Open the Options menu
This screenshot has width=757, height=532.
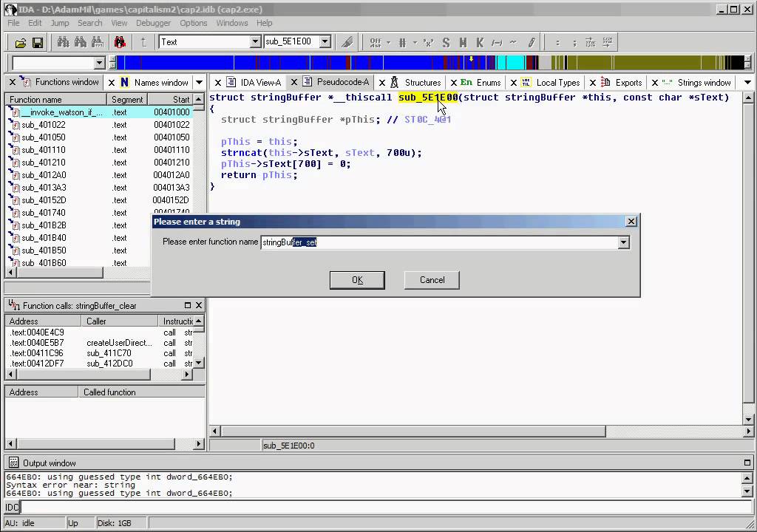click(193, 23)
